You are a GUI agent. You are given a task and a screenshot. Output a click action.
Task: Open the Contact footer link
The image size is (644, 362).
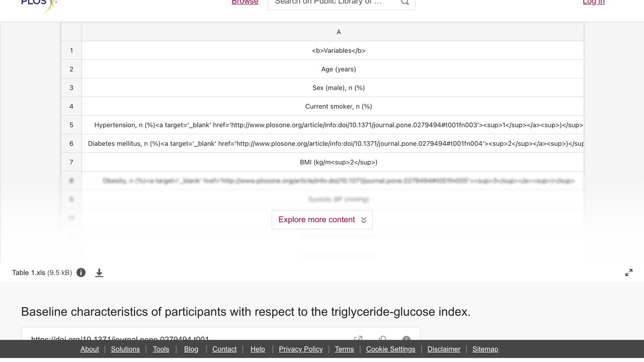point(224,349)
